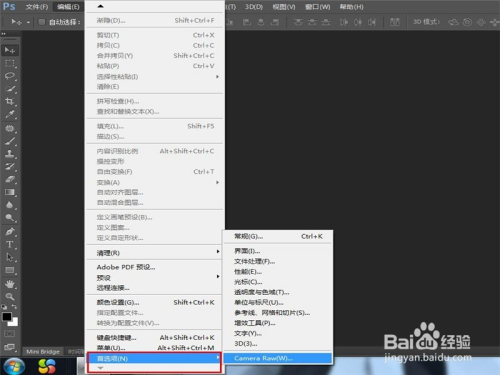Click the colorful clover taskbar icon
This screenshot has width=500, height=375.
[47, 366]
